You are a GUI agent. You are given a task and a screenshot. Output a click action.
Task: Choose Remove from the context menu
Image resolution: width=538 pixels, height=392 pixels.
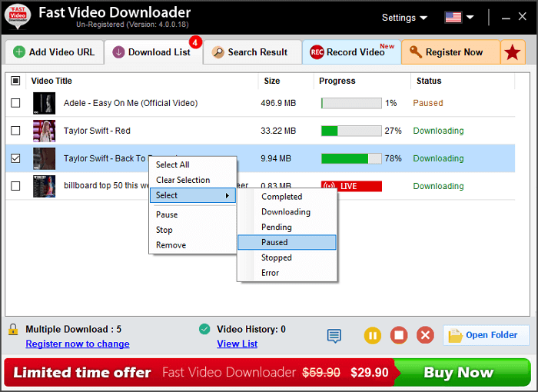193,245
